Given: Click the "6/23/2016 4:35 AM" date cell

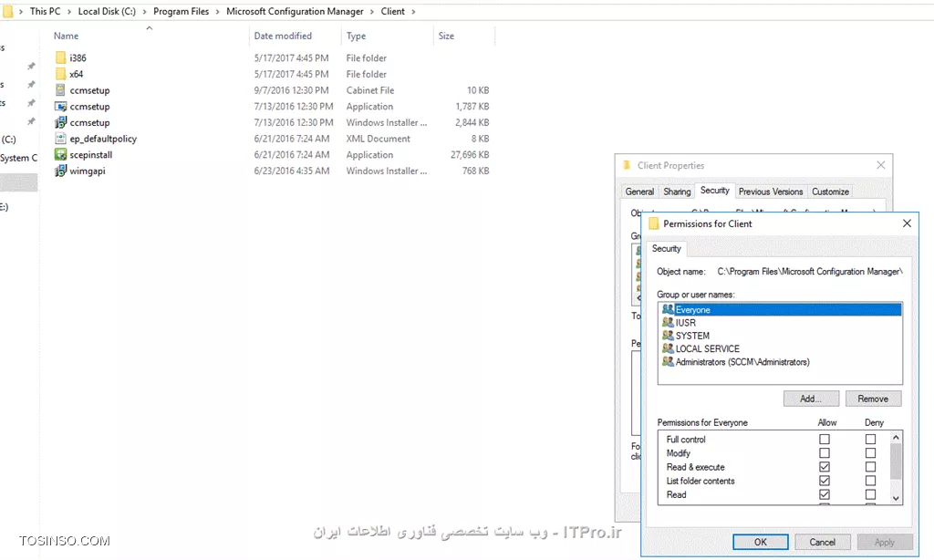Looking at the screenshot, I should tap(292, 171).
